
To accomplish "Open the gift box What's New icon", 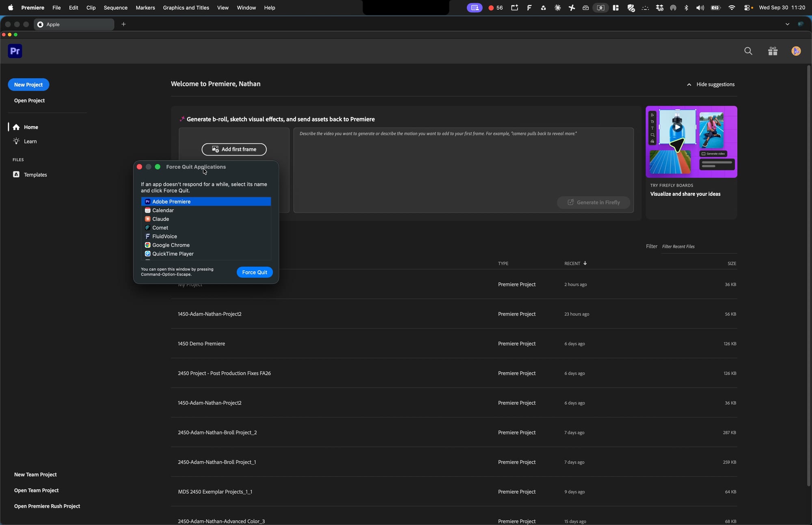I will 773,51.
